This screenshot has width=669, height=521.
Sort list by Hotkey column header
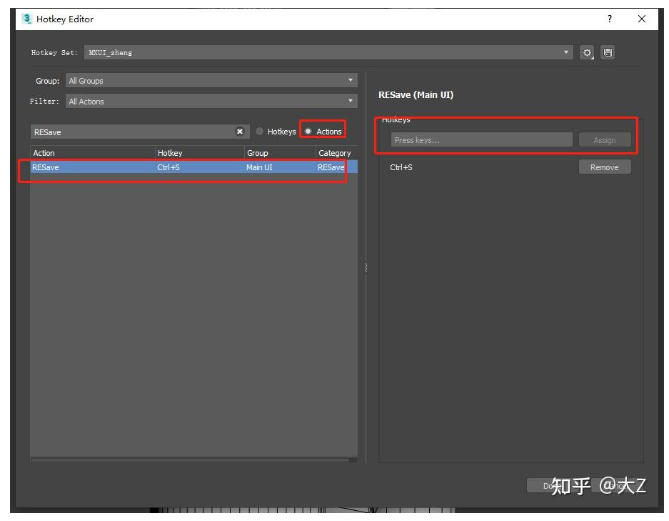198,153
